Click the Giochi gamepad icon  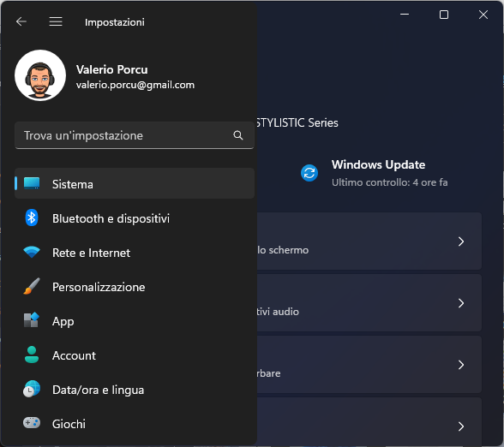(x=32, y=423)
